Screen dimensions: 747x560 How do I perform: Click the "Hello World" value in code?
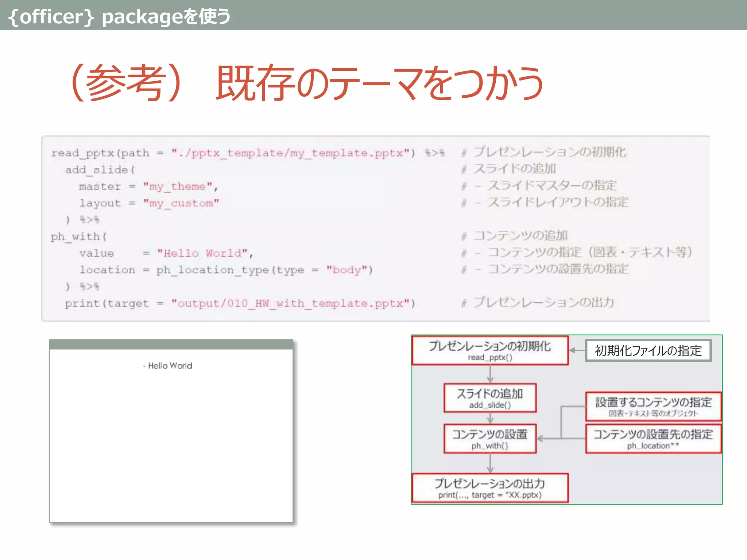202,253
